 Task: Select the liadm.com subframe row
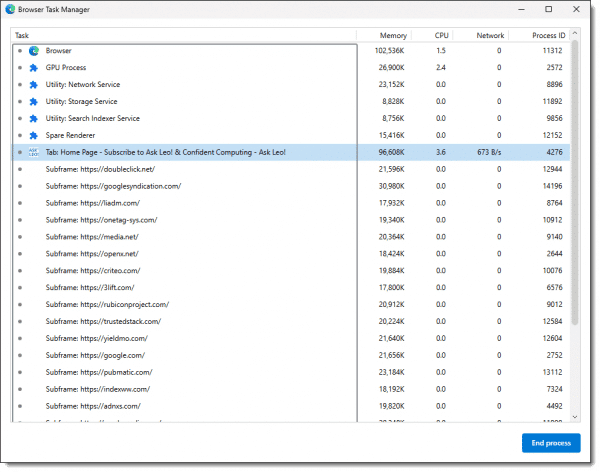point(291,203)
